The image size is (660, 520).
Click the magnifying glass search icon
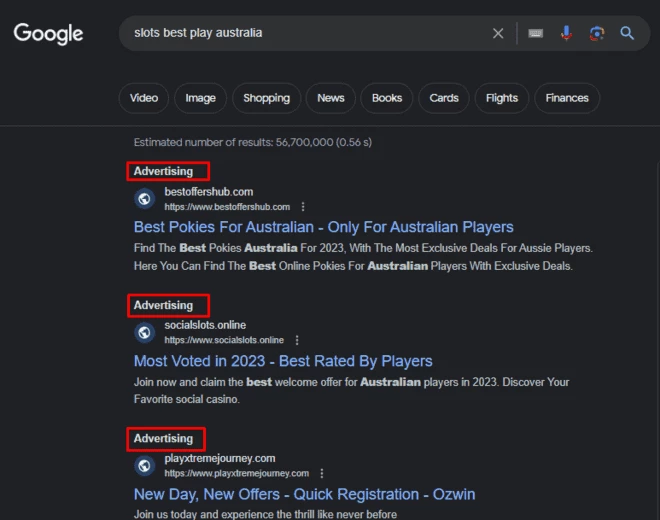point(627,33)
